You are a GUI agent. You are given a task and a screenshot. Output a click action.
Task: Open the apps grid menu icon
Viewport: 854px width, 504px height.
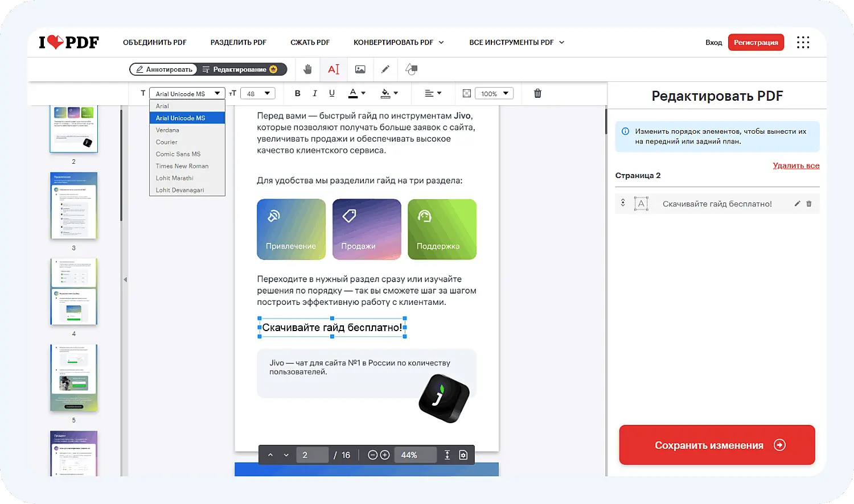point(803,42)
